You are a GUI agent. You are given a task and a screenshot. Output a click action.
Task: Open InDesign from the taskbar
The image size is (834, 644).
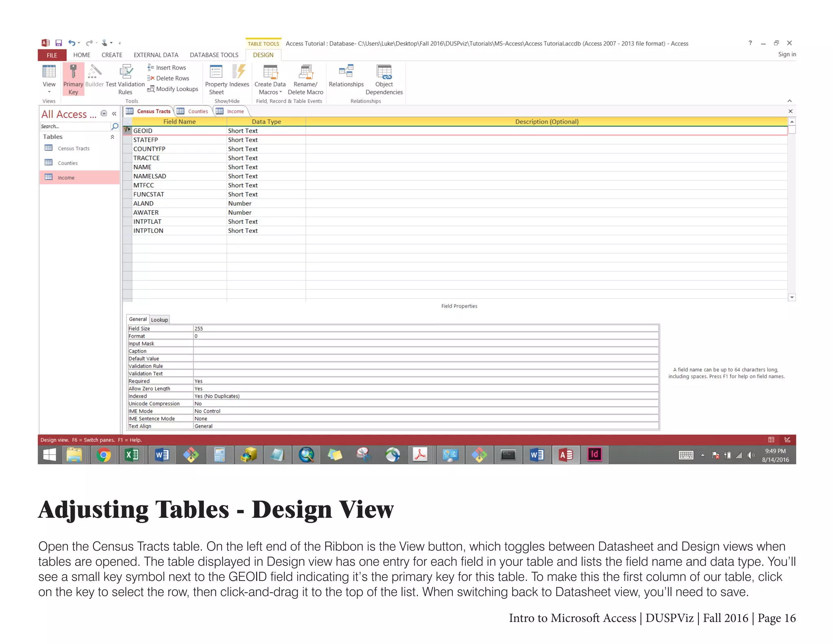click(x=595, y=455)
